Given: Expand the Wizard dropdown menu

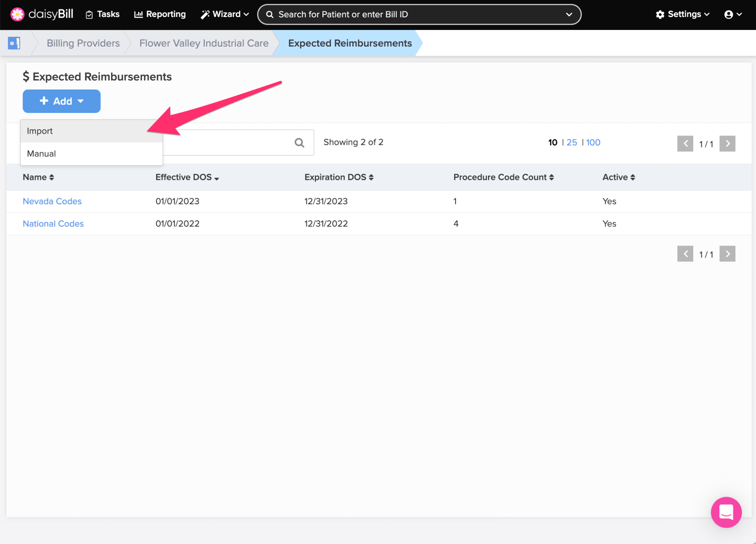Looking at the screenshot, I should (x=225, y=14).
